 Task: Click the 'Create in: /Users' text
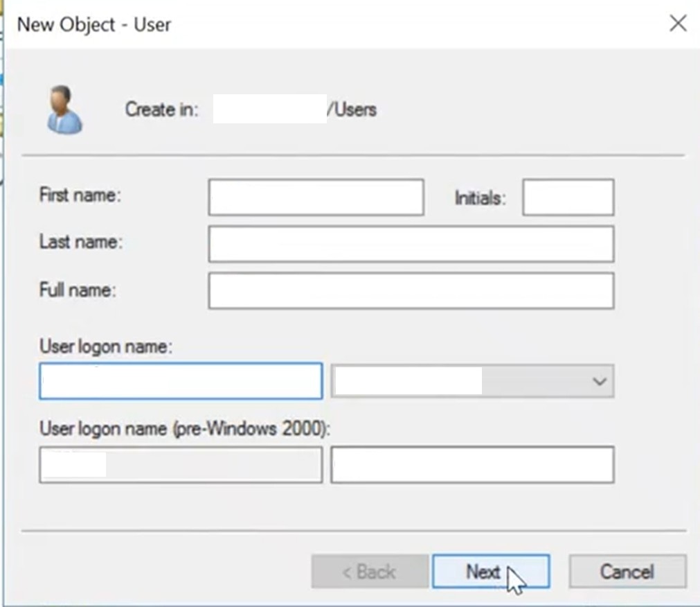[249, 109]
